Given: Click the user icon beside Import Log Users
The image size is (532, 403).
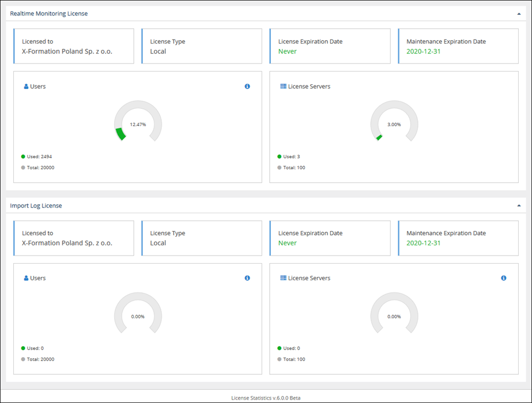Looking at the screenshot, I should tap(26, 278).
